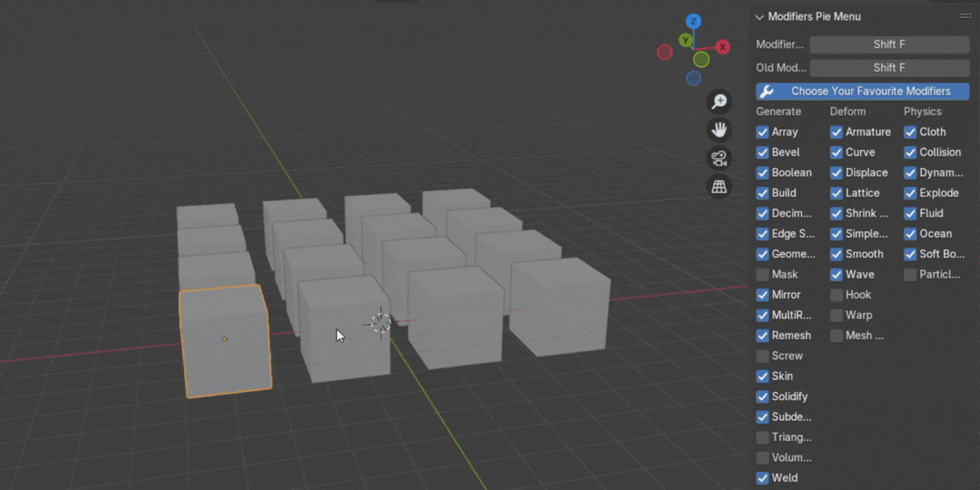Click the green Y axis gizmo handle
Image resolution: width=980 pixels, height=490 pixels.
(x=686, y=40)
